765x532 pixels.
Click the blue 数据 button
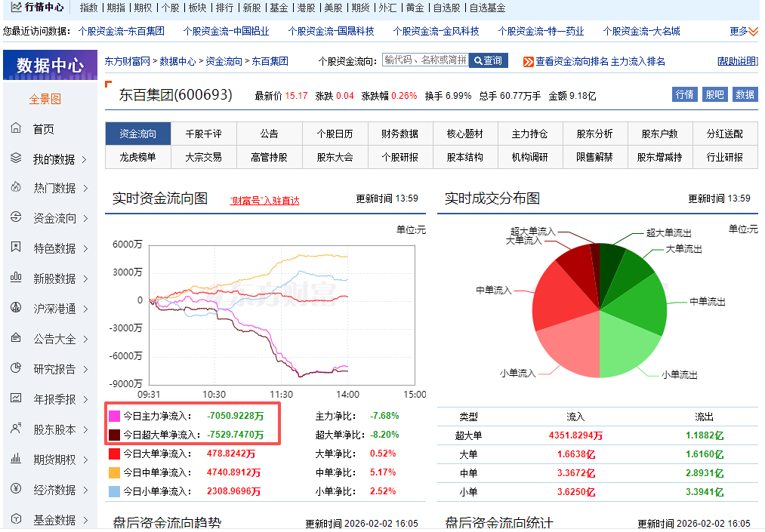[745, 94]
